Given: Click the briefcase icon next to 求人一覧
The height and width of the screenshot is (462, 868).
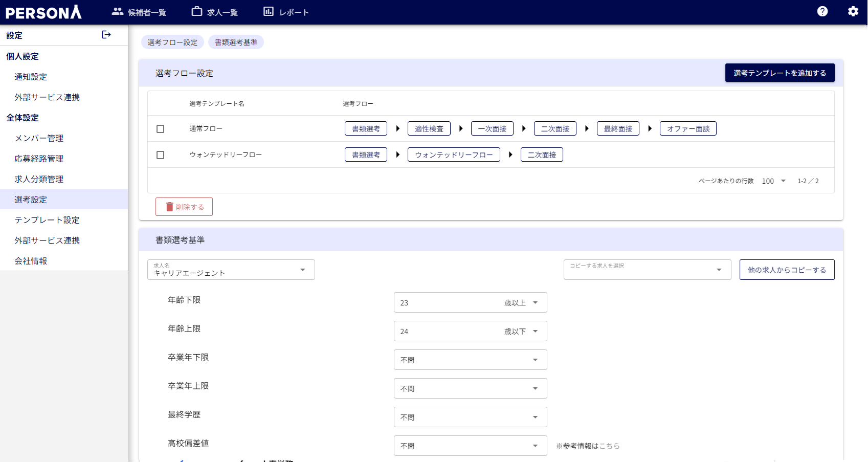Looking at the screenshot, I should tap(197, 11).
